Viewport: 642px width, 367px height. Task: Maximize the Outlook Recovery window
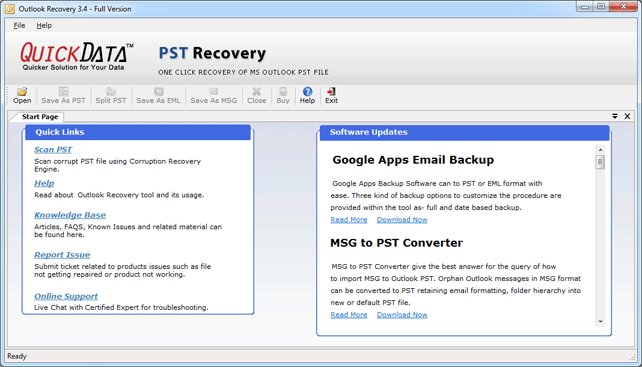[601, 7]
